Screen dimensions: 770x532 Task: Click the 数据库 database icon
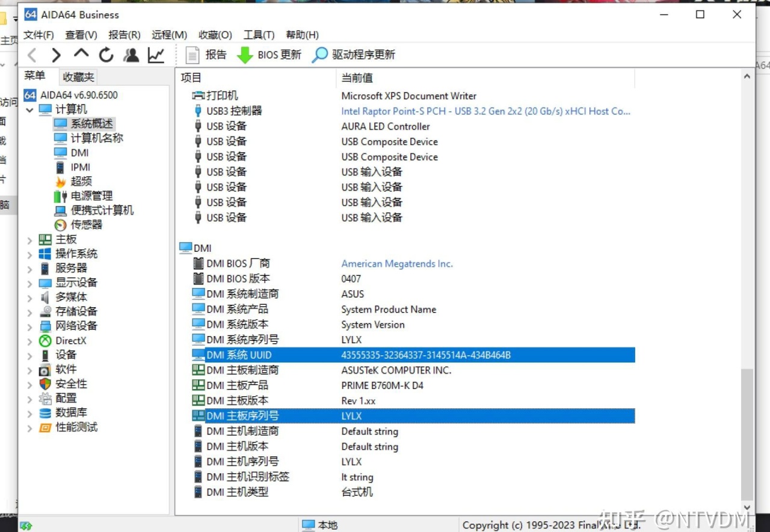click(x=45, y=413)
